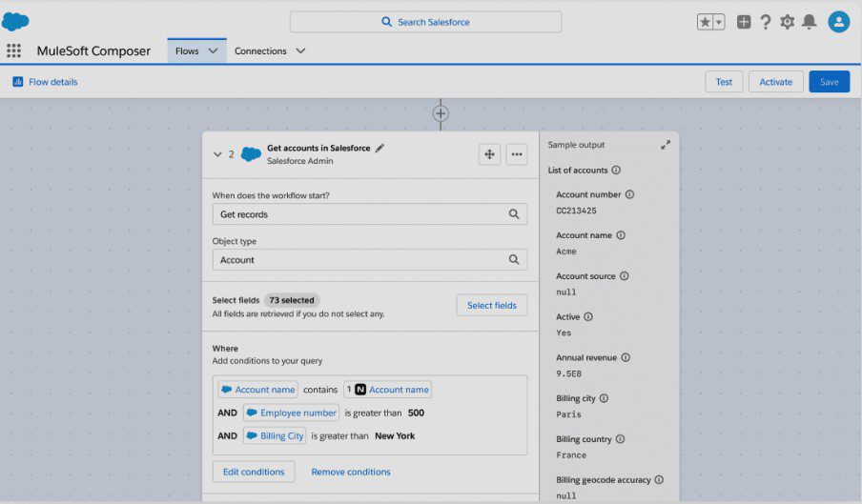Click the 73 selected badge
Image resolution: width=862 pixels, height=504 pixels.
click(x=292, y=300)
